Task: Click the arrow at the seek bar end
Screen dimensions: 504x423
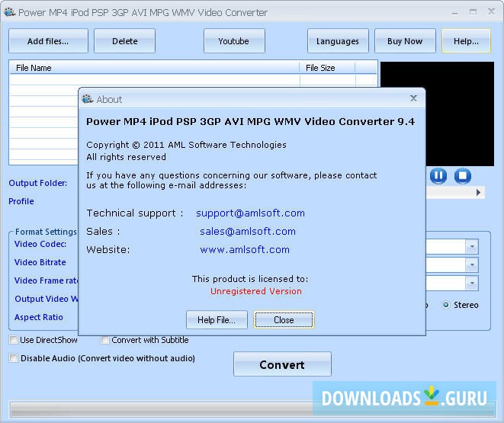Action: coord(478,192)
